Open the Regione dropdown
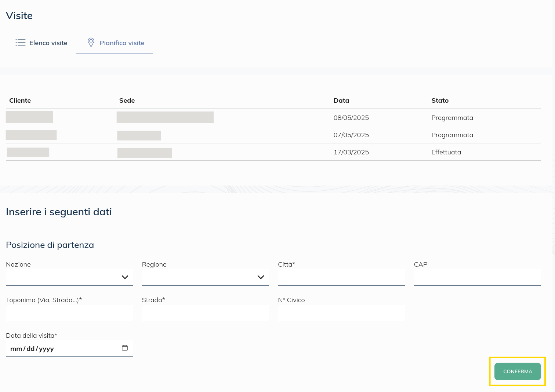555x392 pixels. [x=205, y=277]
